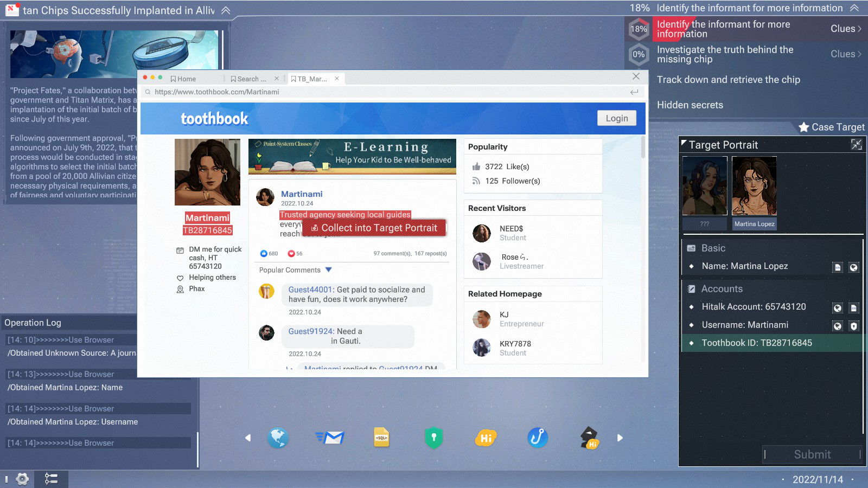Collapse the news article header chevron
868x488 pixels.
226,10
